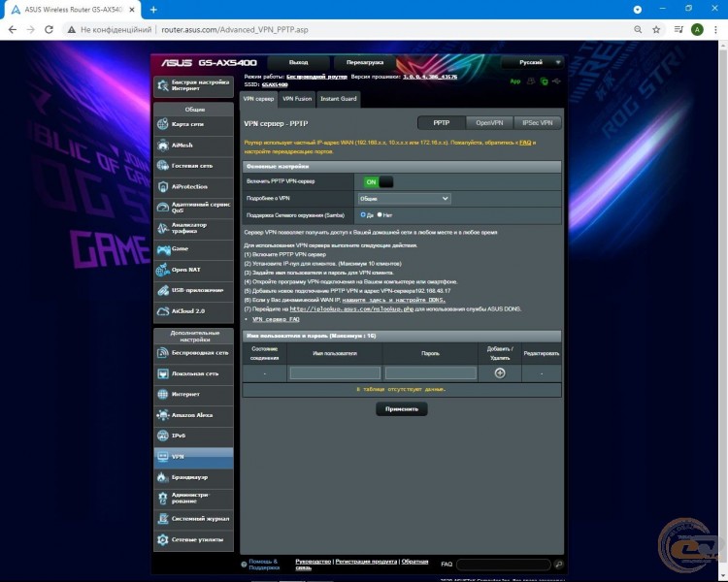Click the username input field
The width and height of the screenshot is (728, 582).
coord(335,373)
